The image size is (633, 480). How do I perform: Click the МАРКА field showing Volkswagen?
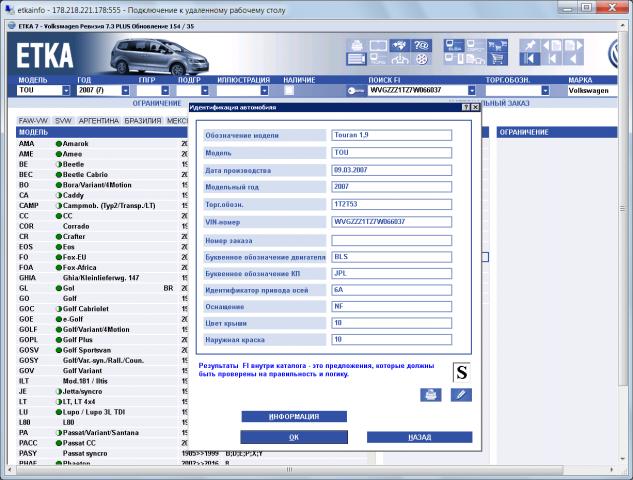pyautogui.click(x=592, y=90)
